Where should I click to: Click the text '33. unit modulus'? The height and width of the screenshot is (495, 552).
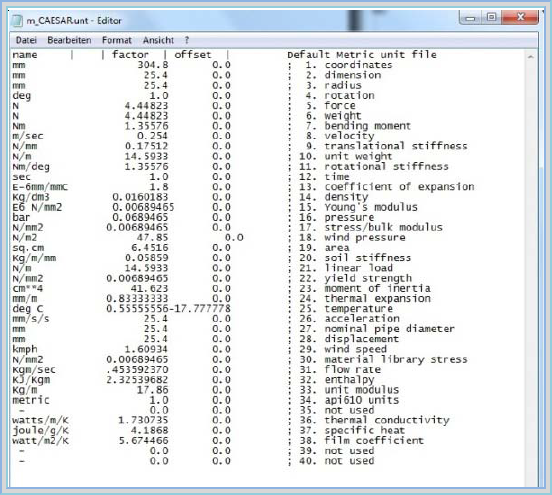tap(349, 390)
